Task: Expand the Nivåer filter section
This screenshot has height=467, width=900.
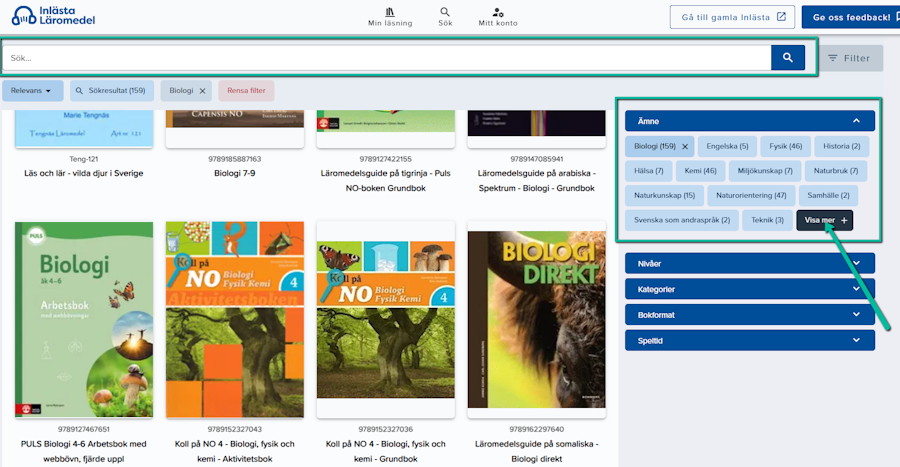Action: coord(750,263)
